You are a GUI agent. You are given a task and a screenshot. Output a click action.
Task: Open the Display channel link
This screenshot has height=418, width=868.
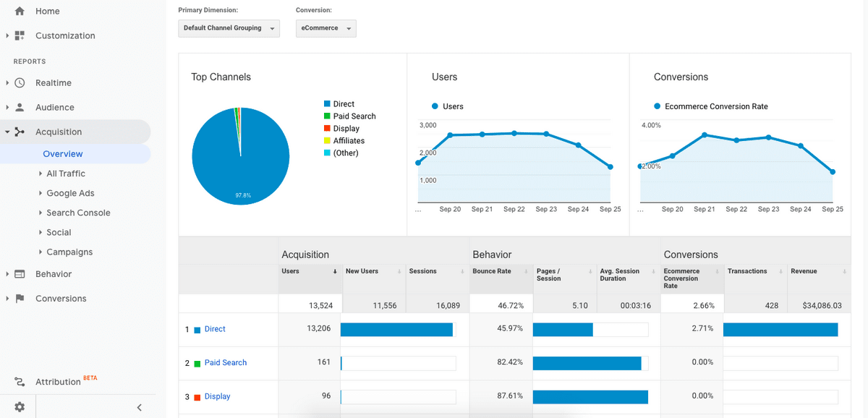[217, 397]
